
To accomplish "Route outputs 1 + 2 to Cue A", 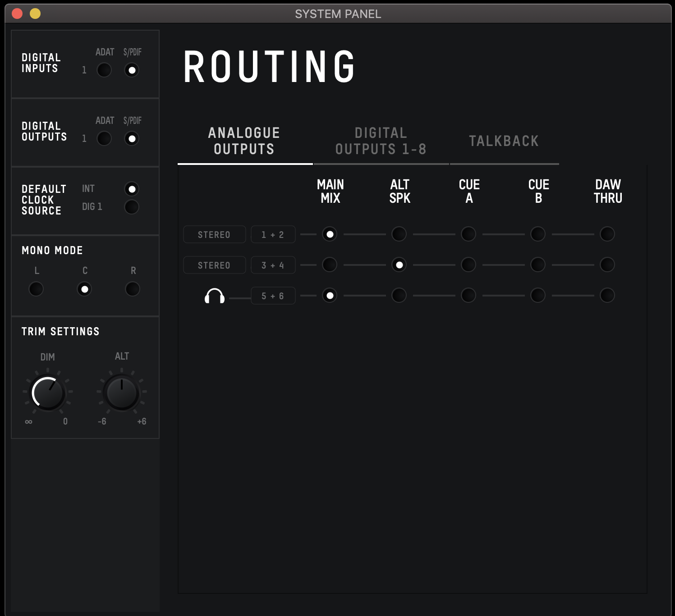I will (x=468, y=234).
